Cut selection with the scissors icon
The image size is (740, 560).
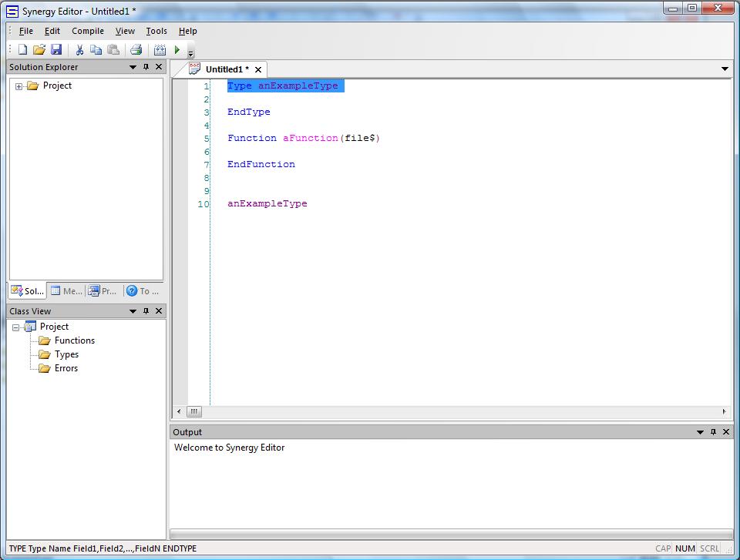(x=79, y=49)
